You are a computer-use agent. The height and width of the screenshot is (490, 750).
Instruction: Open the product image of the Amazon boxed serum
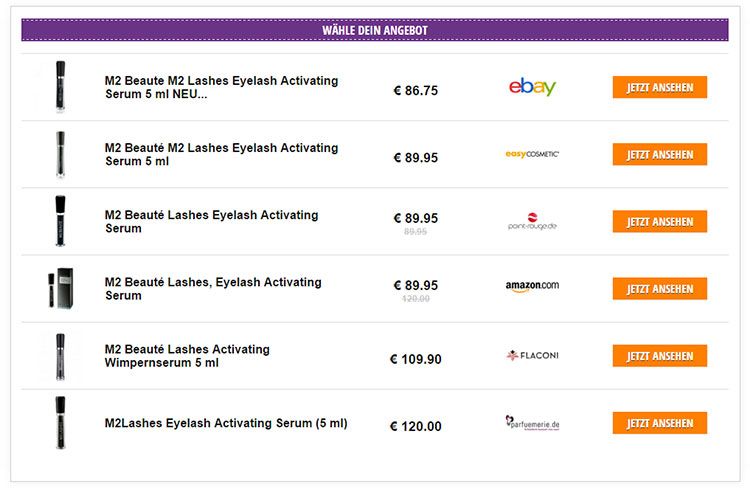pyautogui.click(x=60, y=288)
